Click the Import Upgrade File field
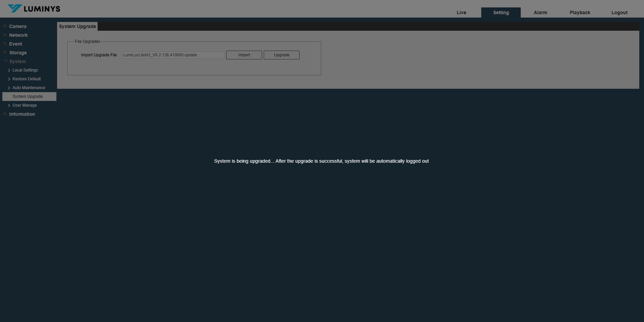 tap(173, 55)
